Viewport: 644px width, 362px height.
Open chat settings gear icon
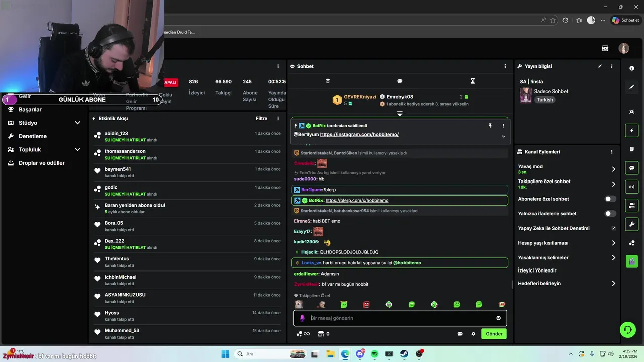pos(473,334)
